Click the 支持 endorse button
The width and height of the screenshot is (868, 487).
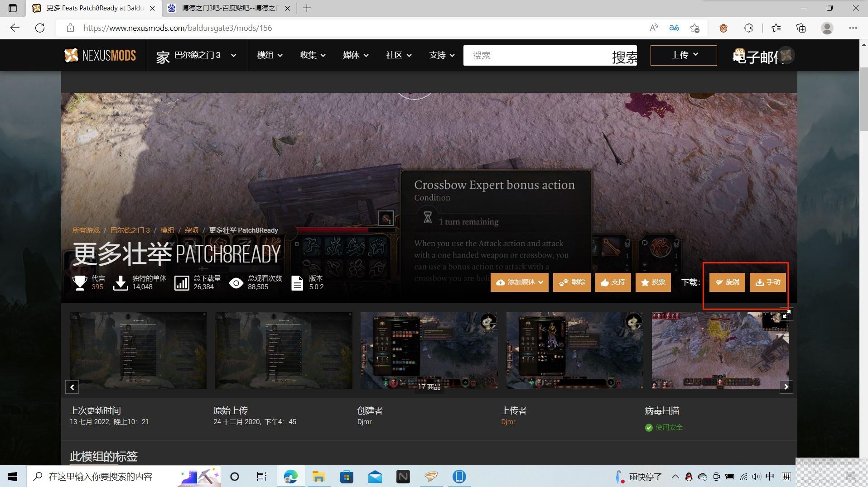click(x=613, y=282)
